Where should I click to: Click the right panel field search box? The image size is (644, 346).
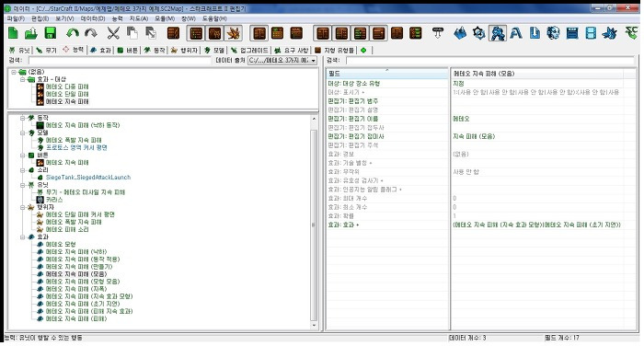point(491,61)
